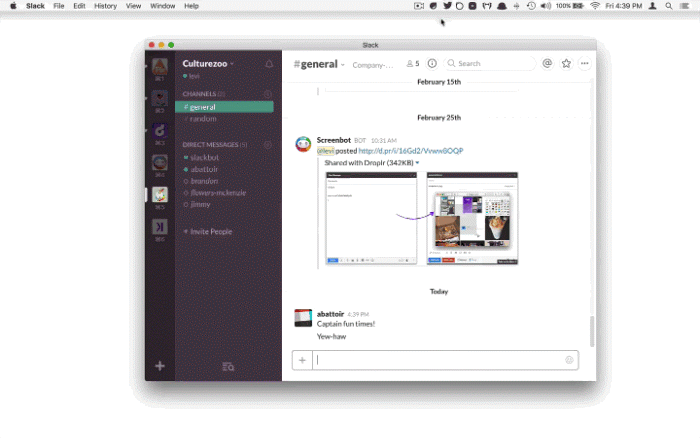Open the Droplr screenshot thumbnail
This screenshot has height=438, width=700.
tap(421, 218)
